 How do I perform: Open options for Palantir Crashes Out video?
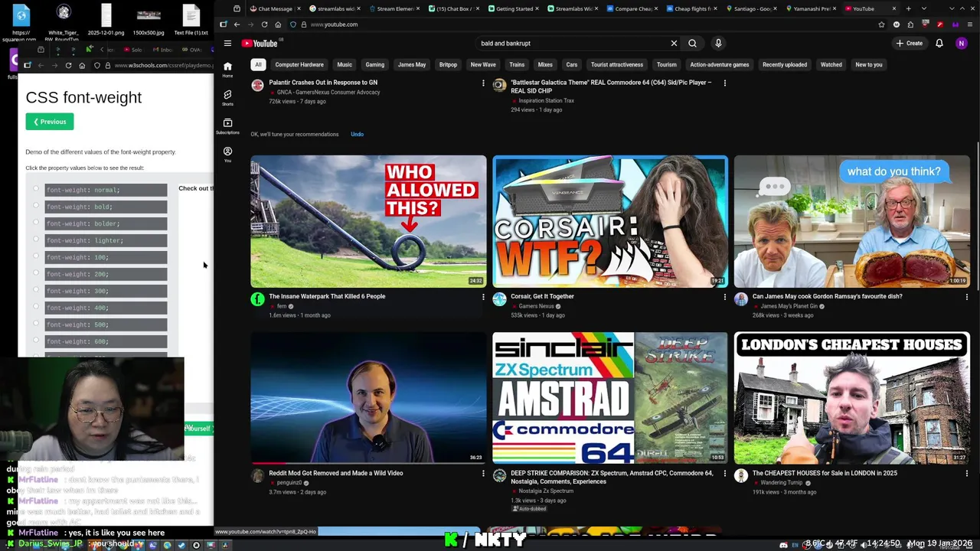coord(483,83)
